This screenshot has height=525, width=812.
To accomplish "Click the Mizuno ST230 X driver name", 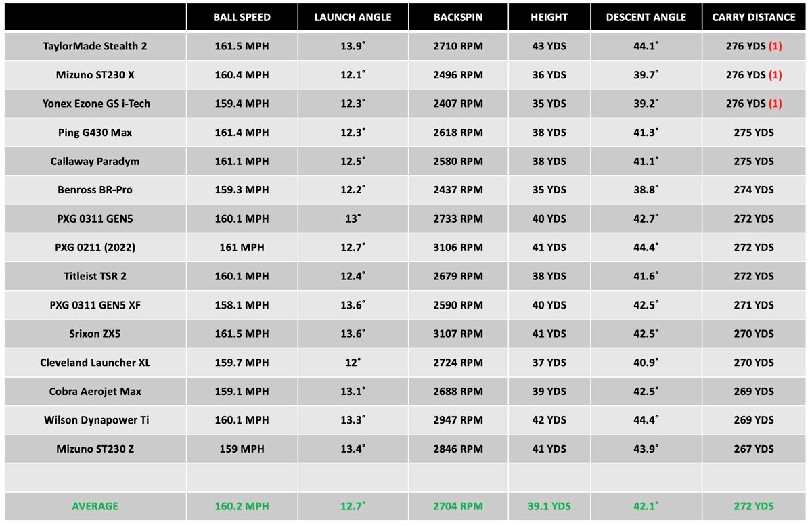I will [95, 75].
